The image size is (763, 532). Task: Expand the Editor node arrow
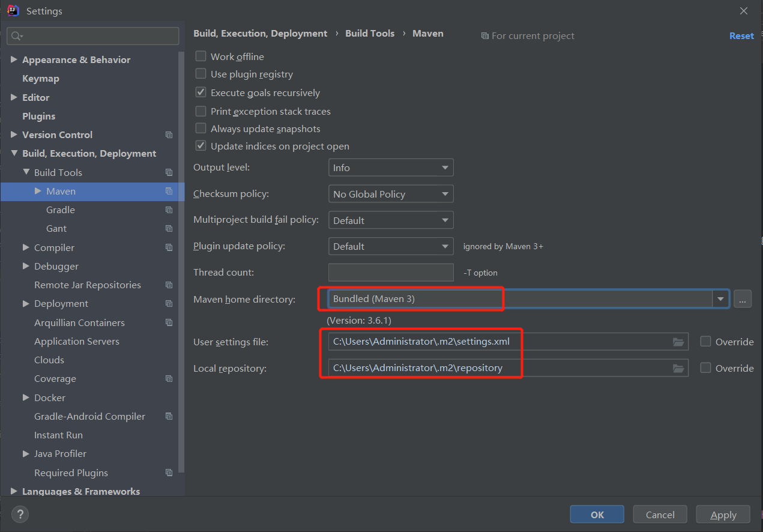(x=14, y=97)
